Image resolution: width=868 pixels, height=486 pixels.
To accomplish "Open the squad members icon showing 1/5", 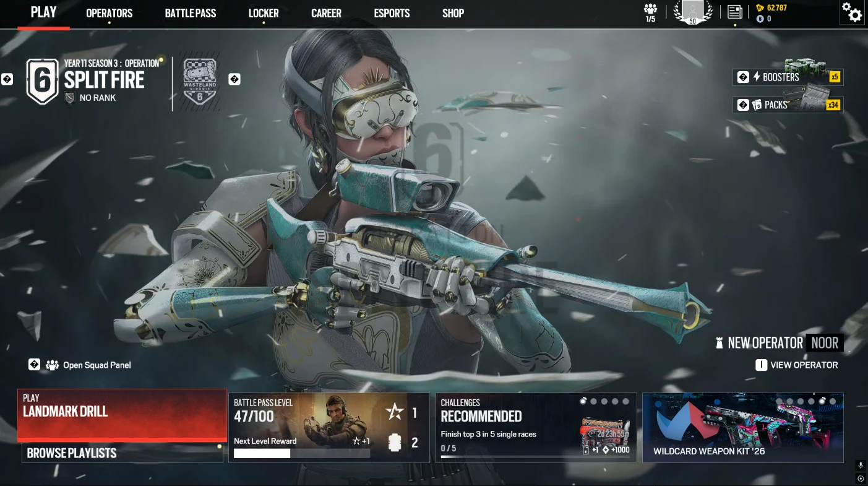I will pyautogui.click(x=650, y=12).
